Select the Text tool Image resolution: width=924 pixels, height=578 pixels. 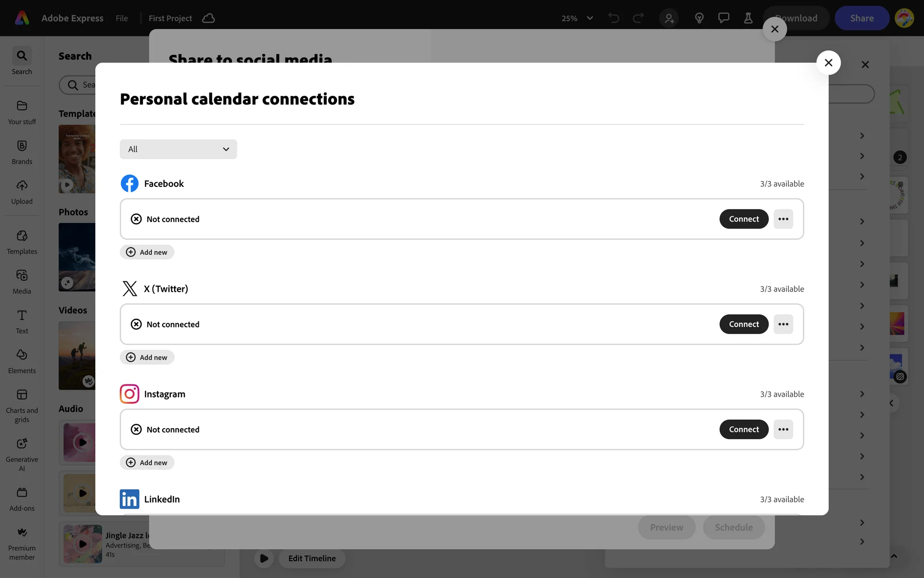click(22, 322)
